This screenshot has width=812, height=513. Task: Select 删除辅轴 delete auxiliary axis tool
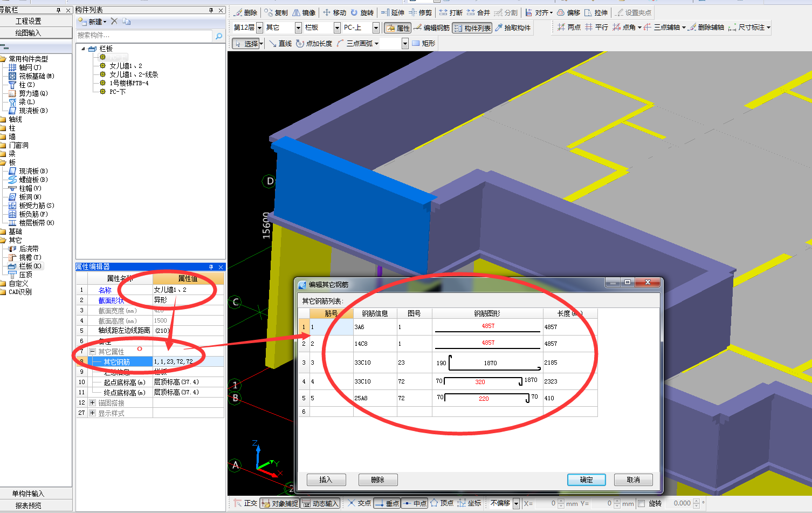pos(706,27)
